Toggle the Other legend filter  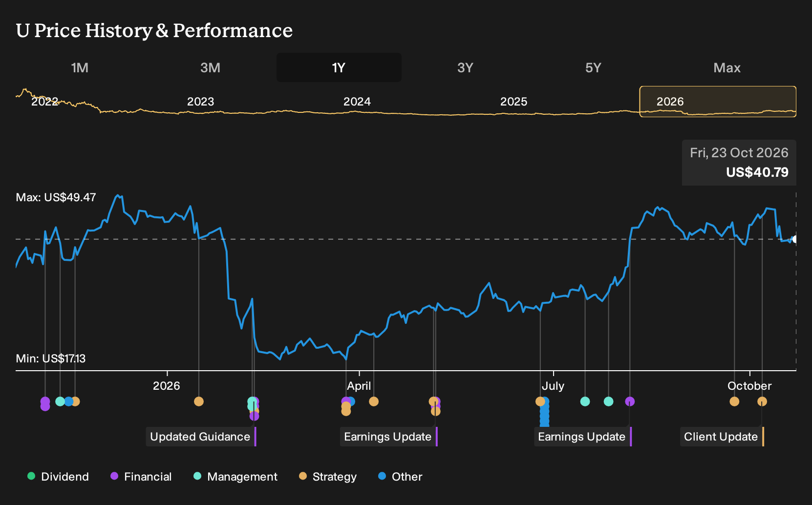click(400, 477)
